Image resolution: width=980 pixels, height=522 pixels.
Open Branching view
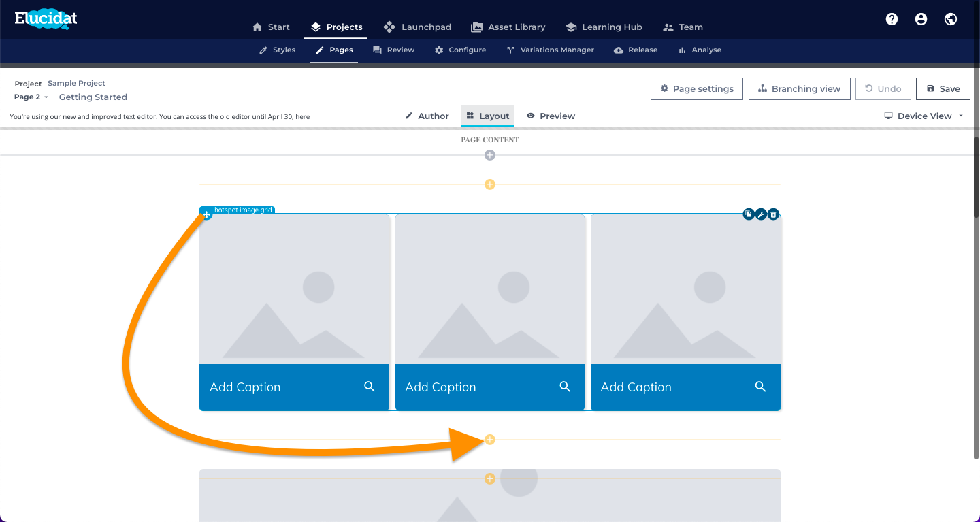pyautogui.click(x=800, y=88)
